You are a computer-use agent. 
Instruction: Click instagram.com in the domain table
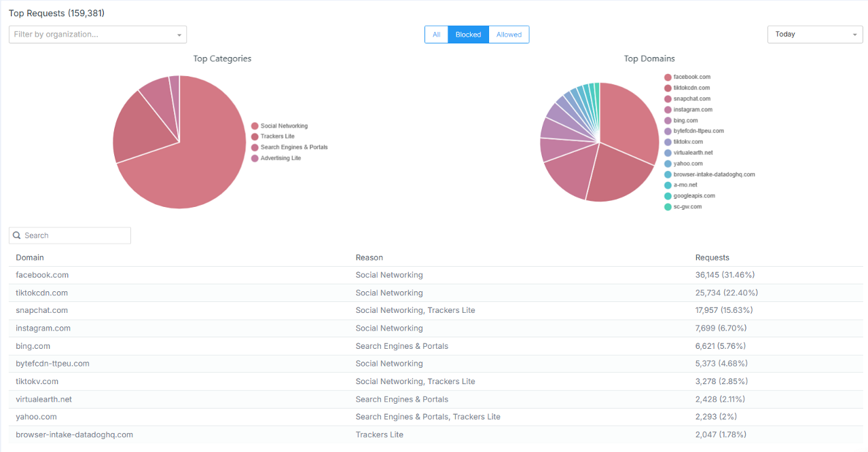tap(43, 328)
